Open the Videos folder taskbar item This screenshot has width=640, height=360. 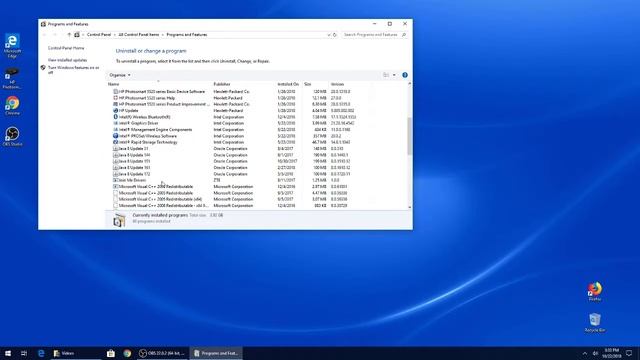click(x=76, y=353)
